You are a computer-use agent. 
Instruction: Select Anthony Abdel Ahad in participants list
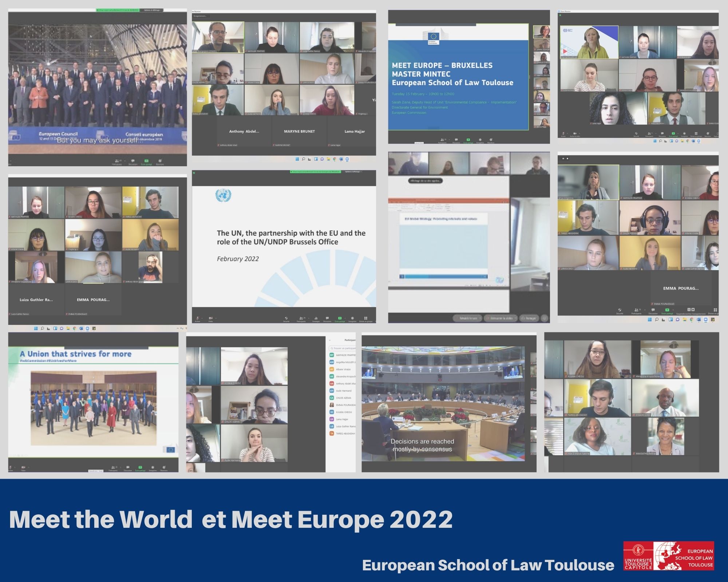(343, 383)
